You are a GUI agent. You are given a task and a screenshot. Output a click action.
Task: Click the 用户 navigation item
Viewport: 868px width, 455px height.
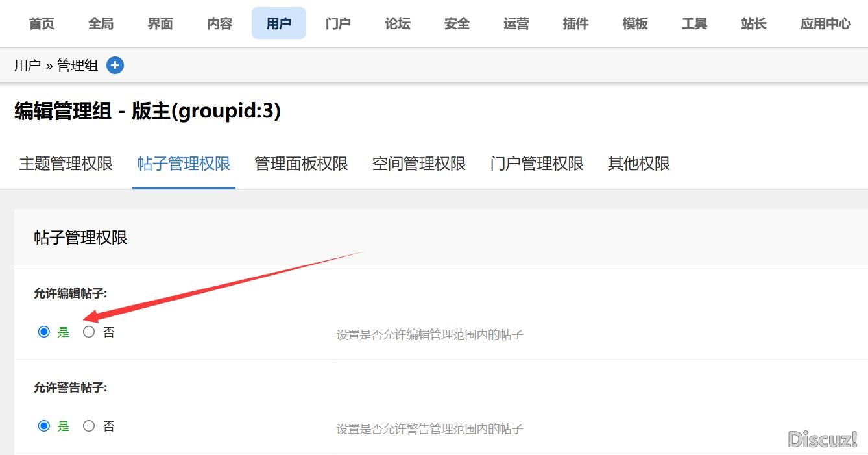279,24
